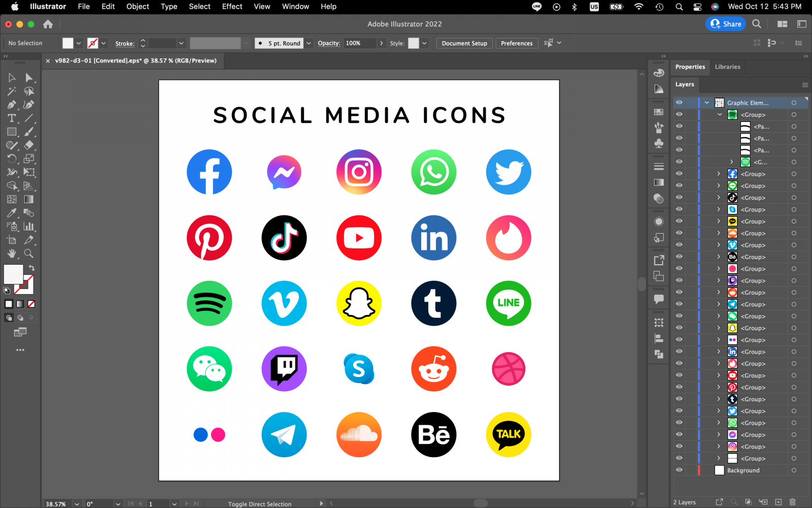Select the Eyedropper tool

[x=12, y=213]
